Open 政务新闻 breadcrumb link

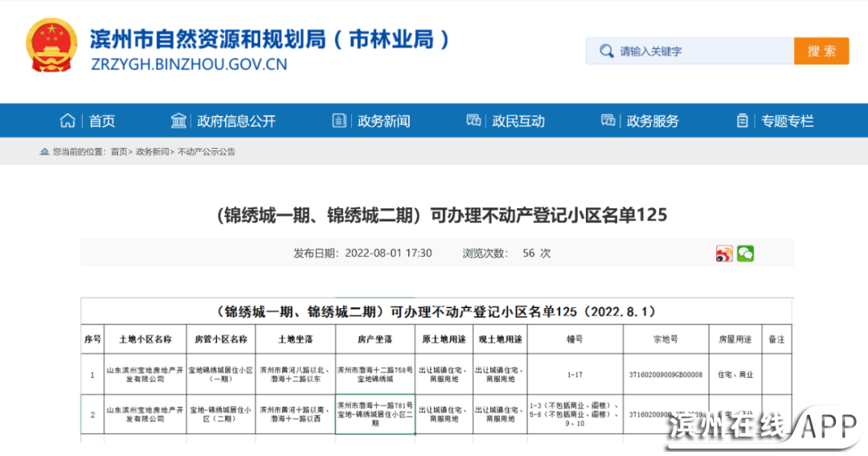click(152, 152)
